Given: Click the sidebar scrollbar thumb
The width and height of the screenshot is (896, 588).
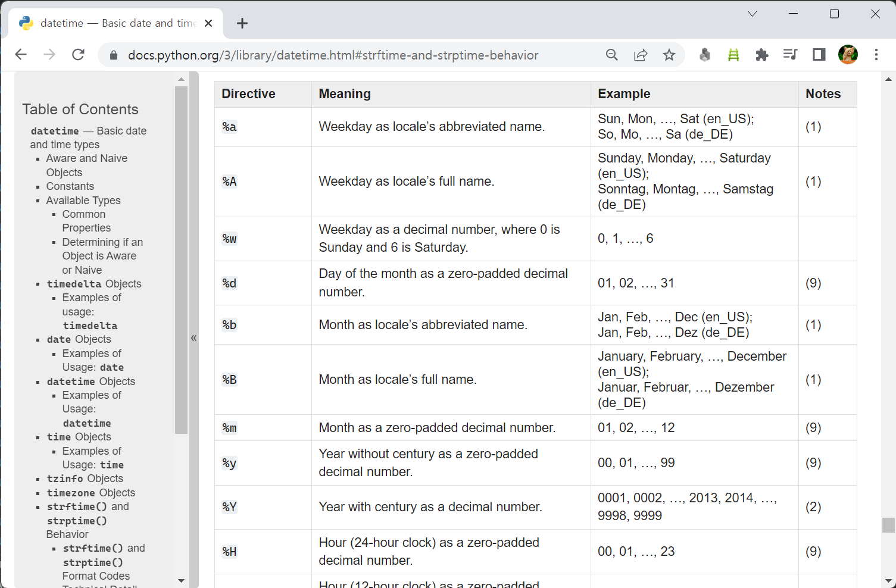Looking at the screenshot, I should tap(181, 260).
